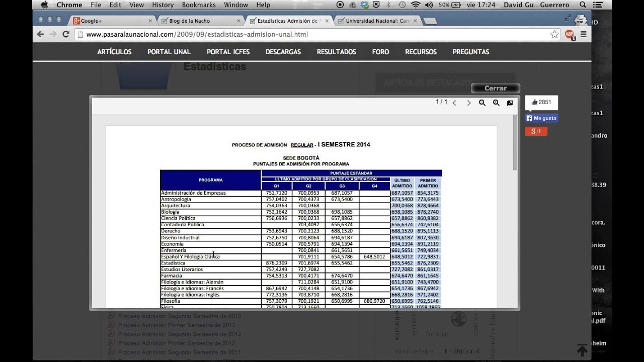Open the RECURSOS navigation item
Screen dimensions: 644x362
click(x=421, y=52)
